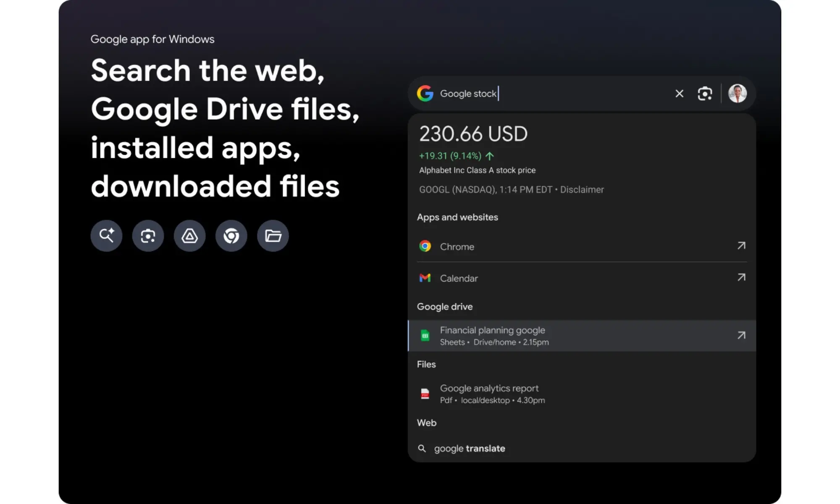
Task: Click the green upward stock arrow
Action: [x=489, y=156]
